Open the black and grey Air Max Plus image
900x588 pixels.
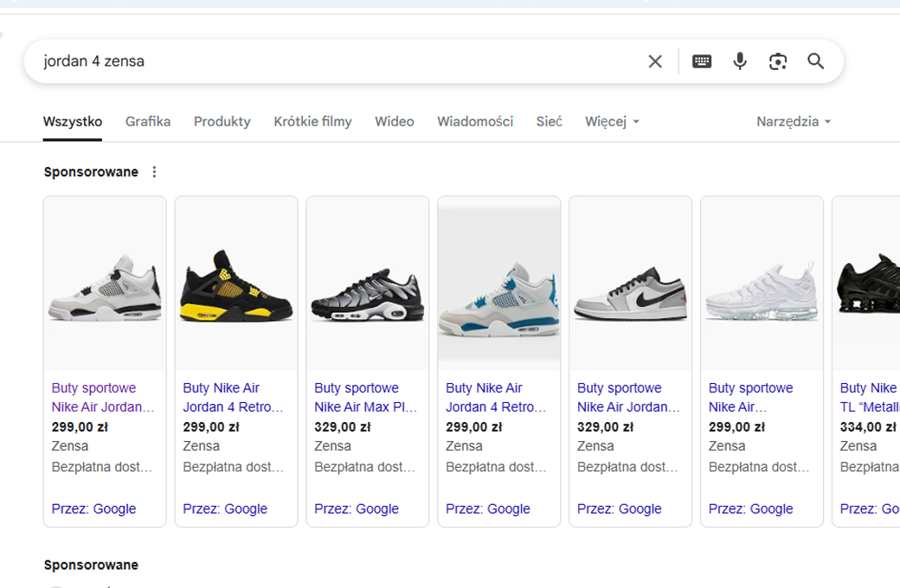coord(368,284)
